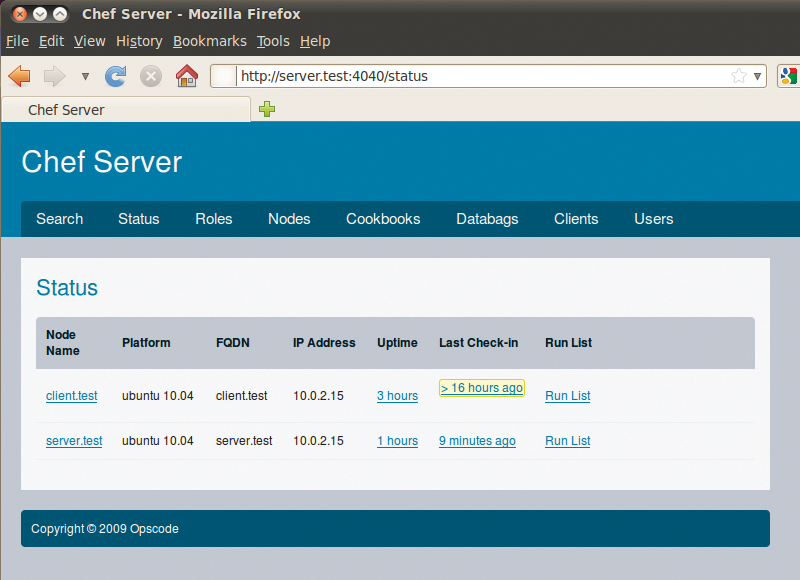Click the FQDN cell client.test

coord(241,396)
